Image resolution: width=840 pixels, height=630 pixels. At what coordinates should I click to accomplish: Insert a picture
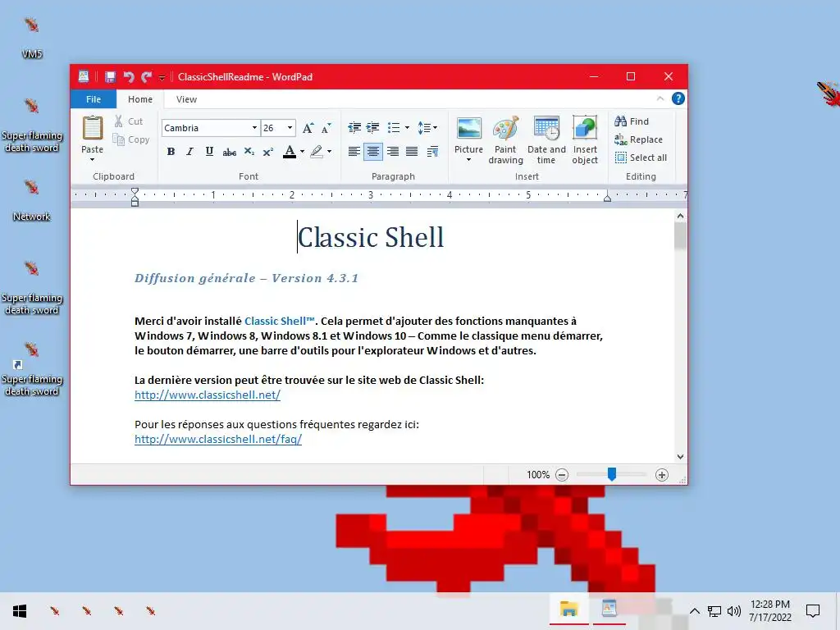click(x=468, y=129)
